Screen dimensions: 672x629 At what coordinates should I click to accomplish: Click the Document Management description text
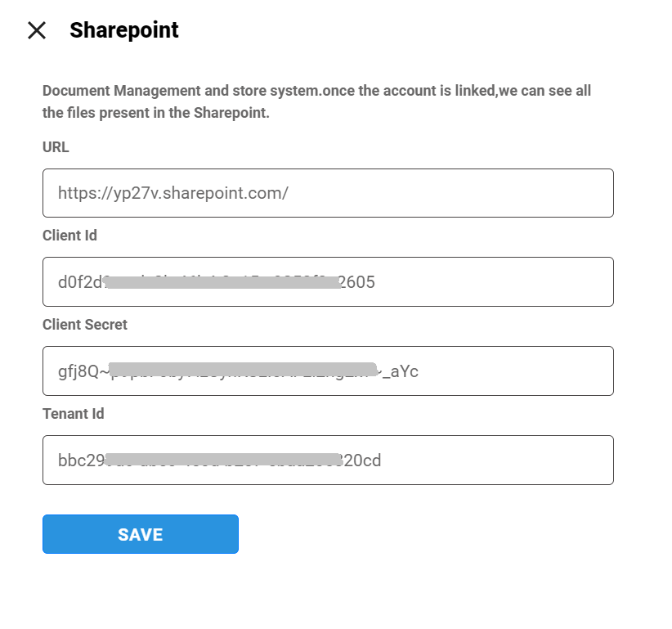point(316,101)
